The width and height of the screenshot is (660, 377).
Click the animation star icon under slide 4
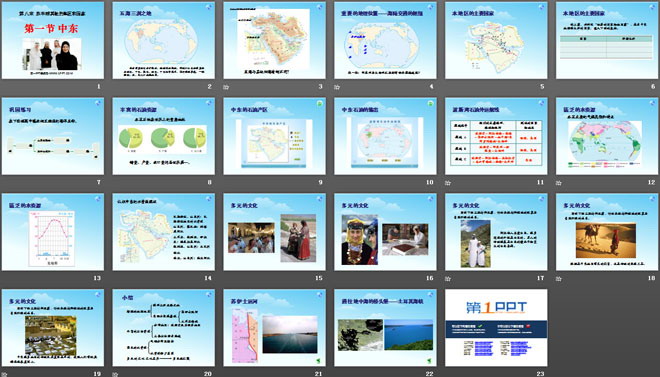point(337,87)
